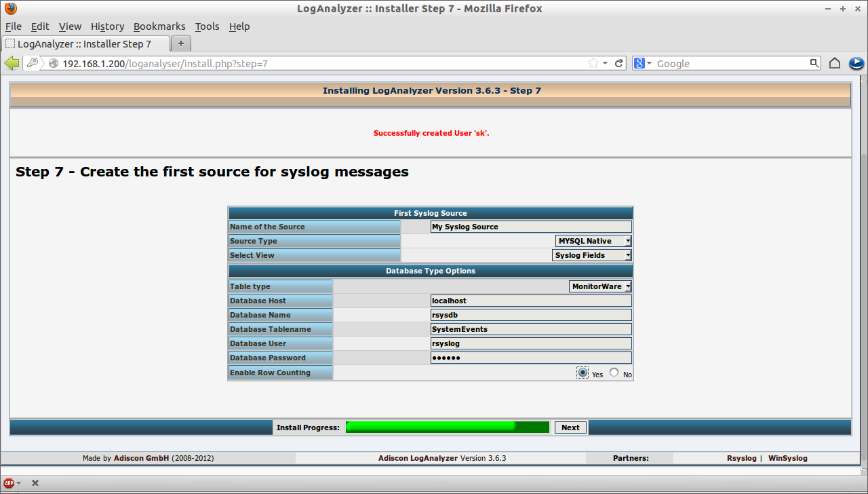Open the Select View dropdown
The height and width of the screenshot is (494, 868).
pos(592,255)
